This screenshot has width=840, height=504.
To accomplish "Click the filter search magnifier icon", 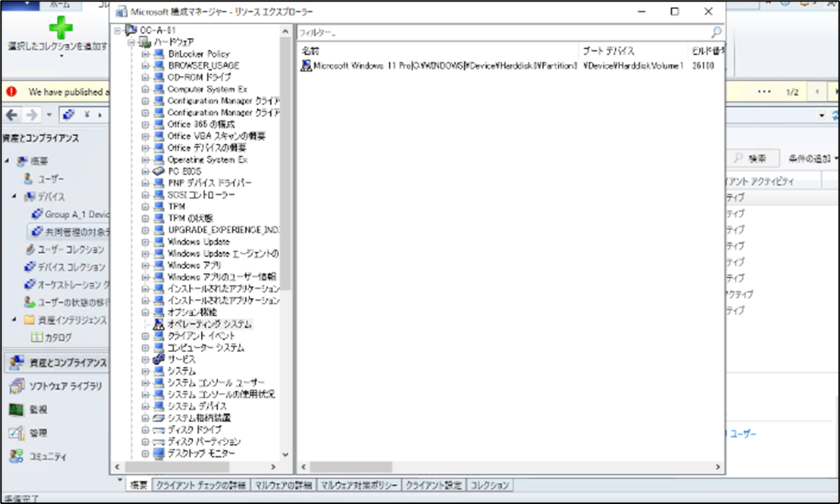I will pyautogui.click(x=716, y=33).
